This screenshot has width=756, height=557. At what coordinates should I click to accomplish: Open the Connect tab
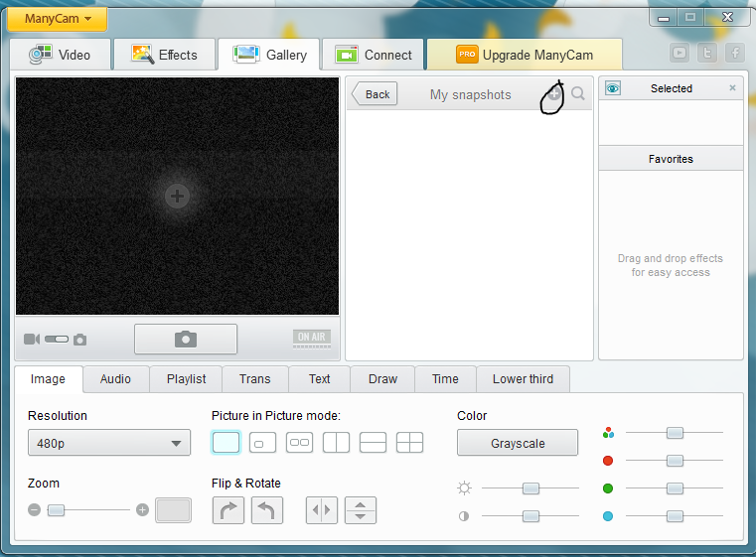click(x=374, y=55)
